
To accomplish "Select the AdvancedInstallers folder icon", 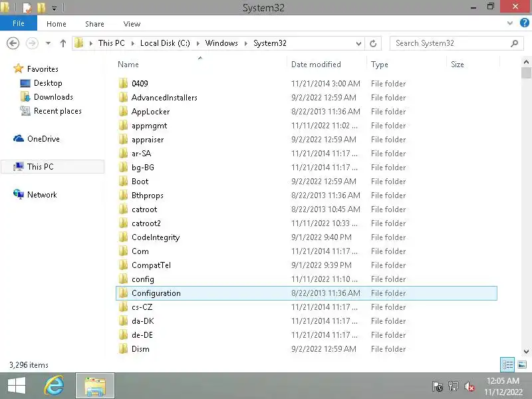I will pos(123,97).
